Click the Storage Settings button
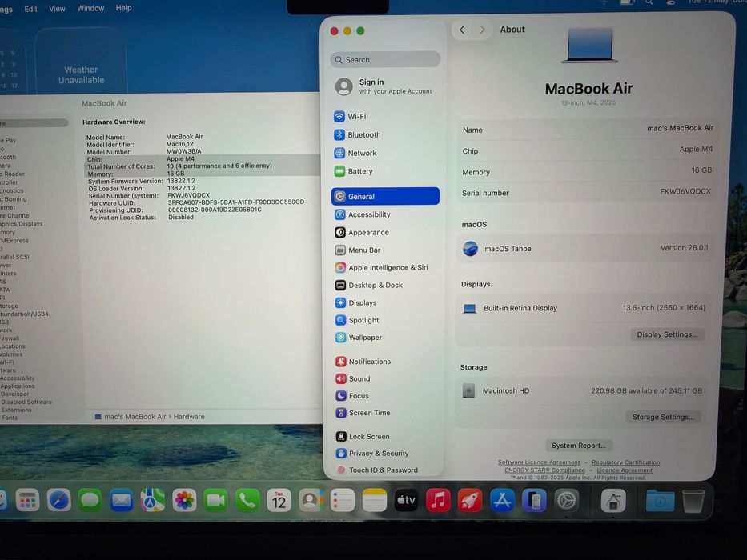747x560 pixels. 663,417
